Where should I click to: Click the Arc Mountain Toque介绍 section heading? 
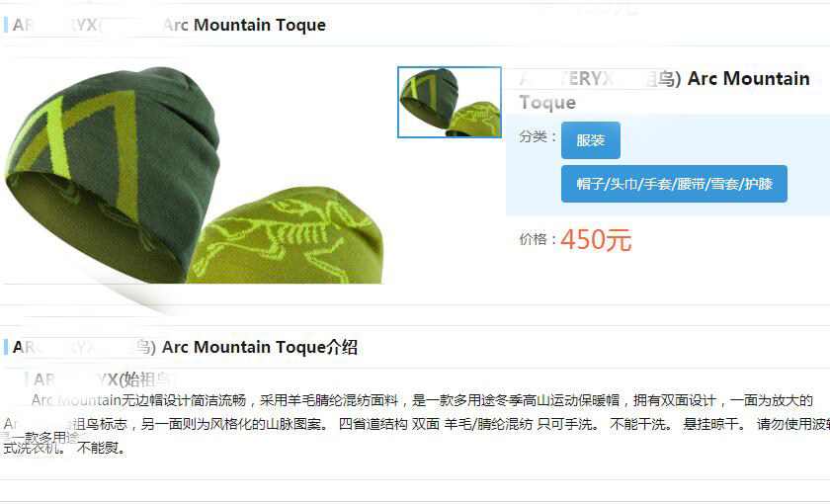185,347
